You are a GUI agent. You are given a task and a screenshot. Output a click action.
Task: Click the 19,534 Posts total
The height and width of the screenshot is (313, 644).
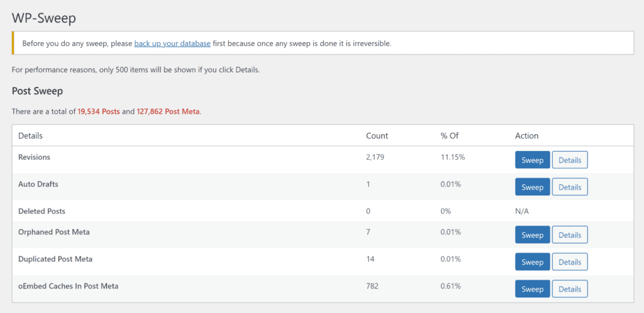[x=99, y=111]
